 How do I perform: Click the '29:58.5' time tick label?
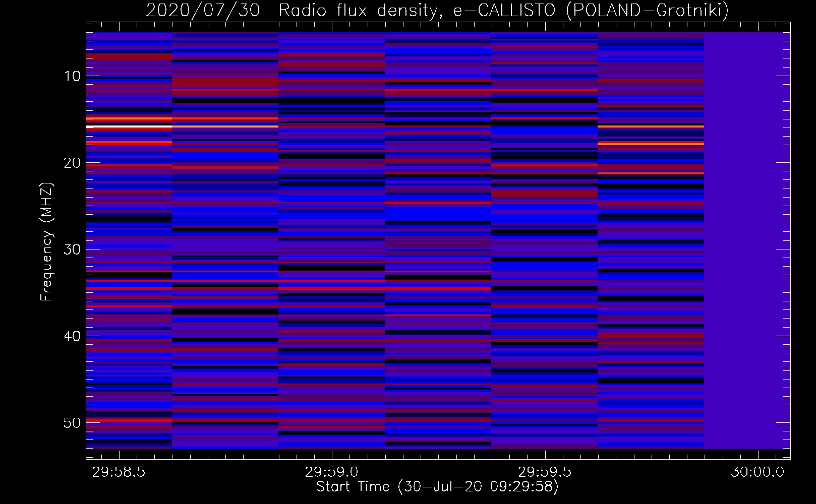(x=119, y=472)
